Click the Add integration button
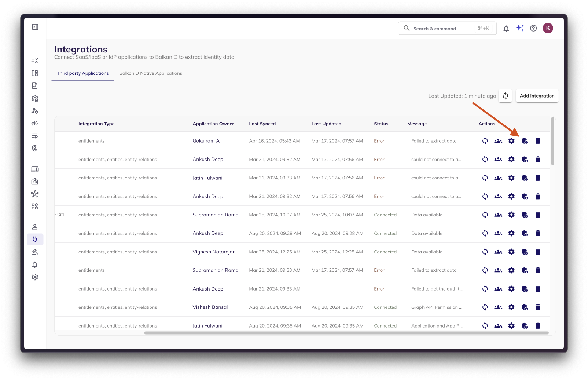 pyautogui.click(x=537, y=96)
